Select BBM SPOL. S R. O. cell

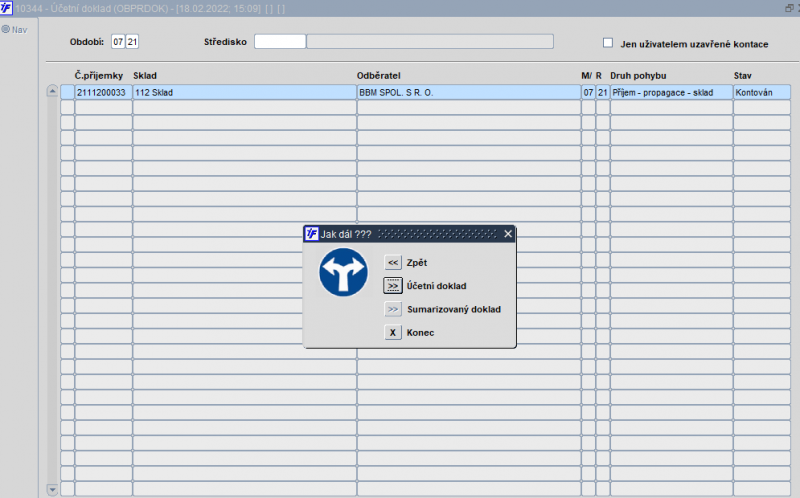tap(469, 92)
